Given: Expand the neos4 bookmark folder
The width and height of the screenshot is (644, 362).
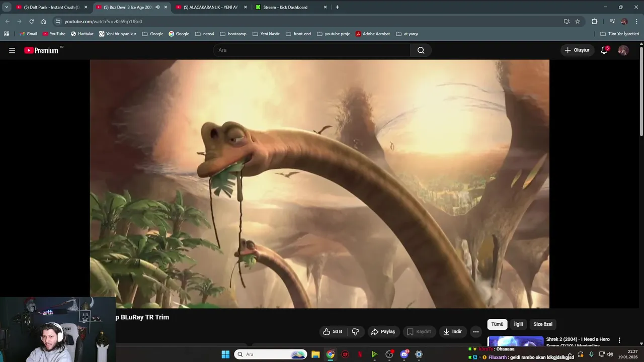Looking at the screenshot, I should 204,34.
